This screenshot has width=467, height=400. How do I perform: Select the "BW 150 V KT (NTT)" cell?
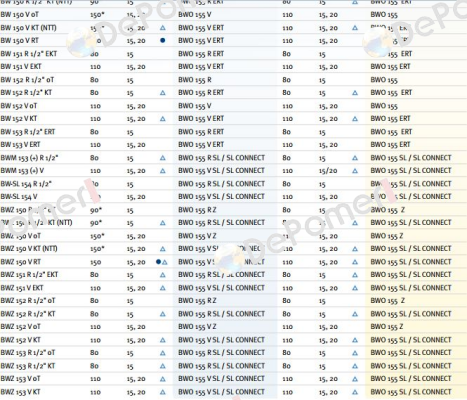point(29,28)
